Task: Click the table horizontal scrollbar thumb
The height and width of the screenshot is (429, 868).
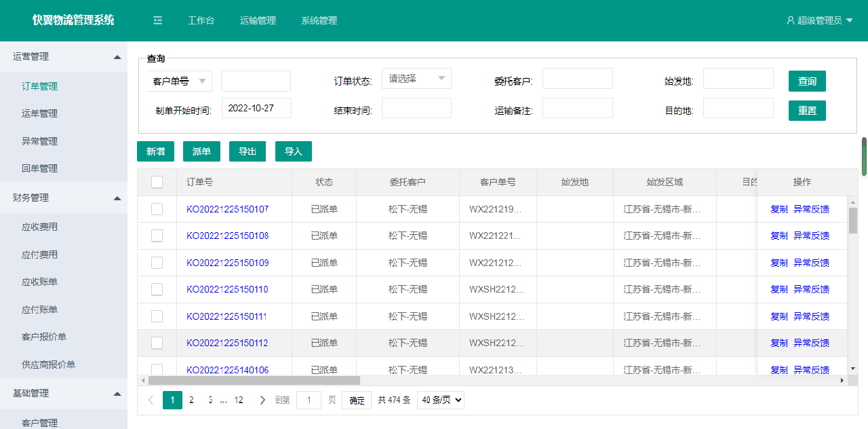Action: click(x=254, y=381)
